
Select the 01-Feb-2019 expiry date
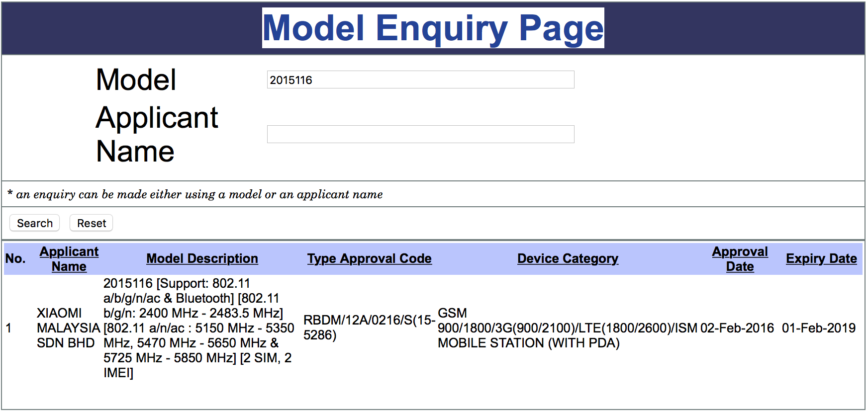(819, 328)
